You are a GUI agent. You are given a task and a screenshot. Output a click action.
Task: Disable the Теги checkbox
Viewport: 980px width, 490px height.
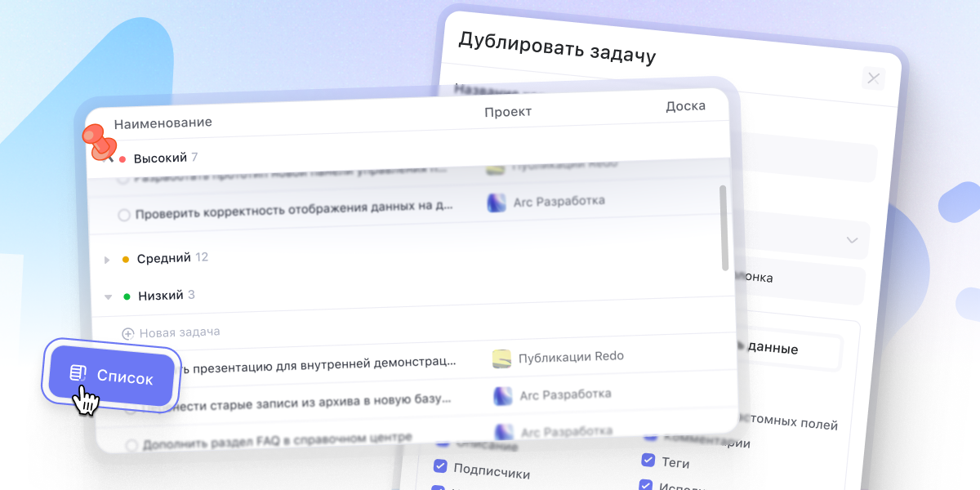tap(649, 460)
